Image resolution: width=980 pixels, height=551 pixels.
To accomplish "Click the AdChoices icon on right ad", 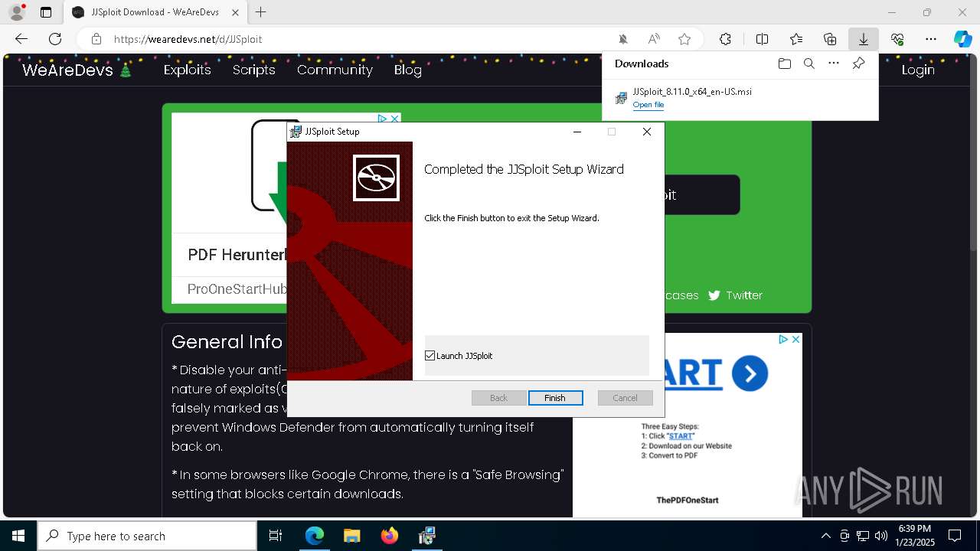I will click(783, 339).
